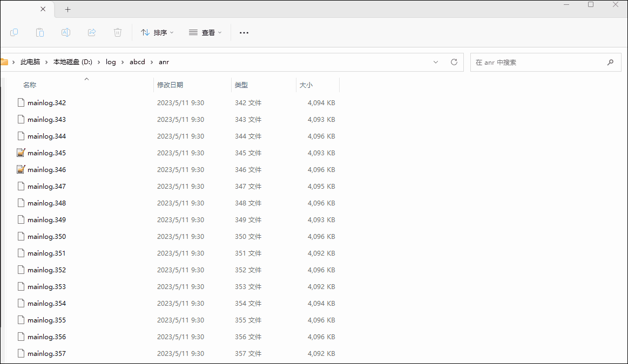Open the 排序 sort dropdown
The height and width of the screenshot is (364, 628).
tap(157, 33)
